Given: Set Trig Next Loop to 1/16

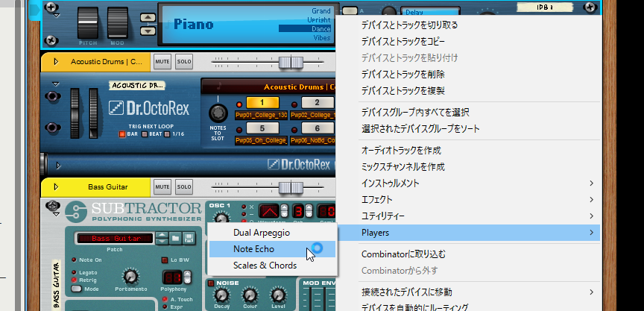Looking at the screenshot, I should click(167, 134).
